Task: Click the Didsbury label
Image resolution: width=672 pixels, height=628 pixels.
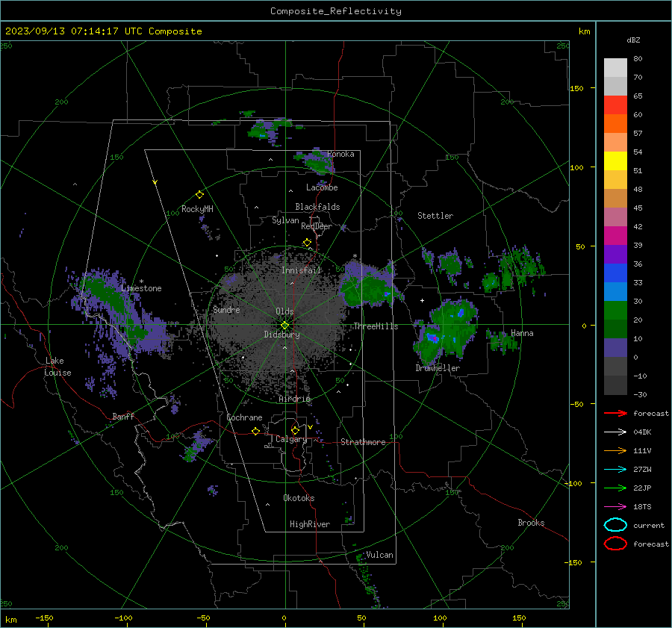Action: click(x=281, y=335)
